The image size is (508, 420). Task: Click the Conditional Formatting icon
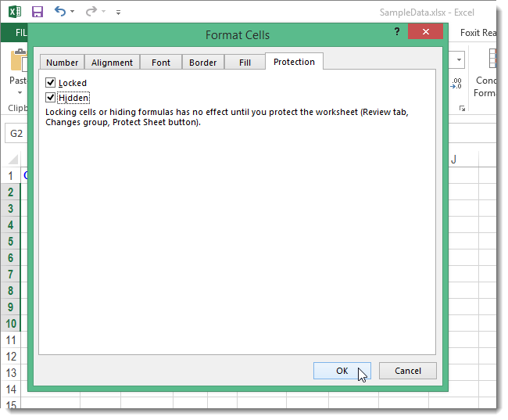coord(492,59)
